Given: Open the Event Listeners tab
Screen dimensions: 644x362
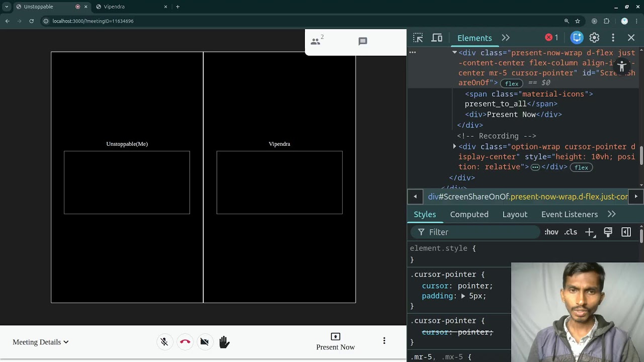Looking at the screenshot, I should click(x=570, y=214).
